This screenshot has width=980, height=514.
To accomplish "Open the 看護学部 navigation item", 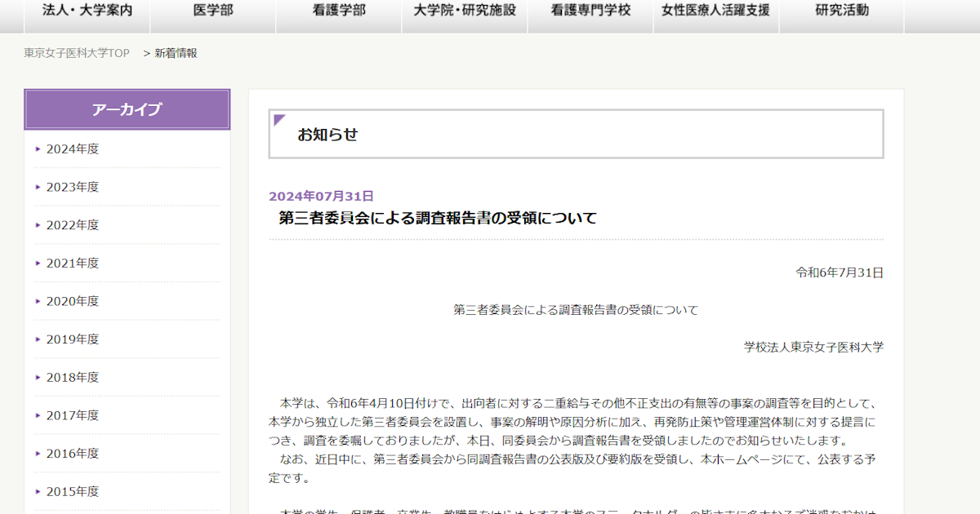I will point(339,11).
